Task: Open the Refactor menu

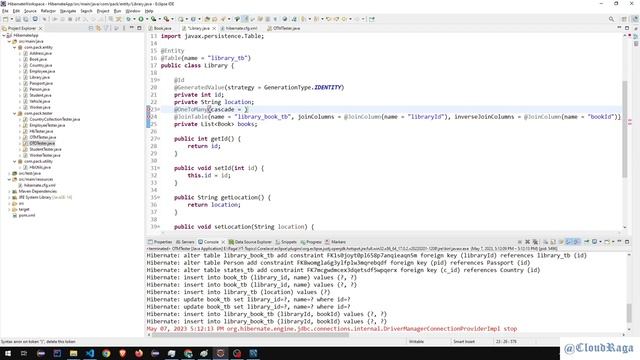Action: click(48, 11)
